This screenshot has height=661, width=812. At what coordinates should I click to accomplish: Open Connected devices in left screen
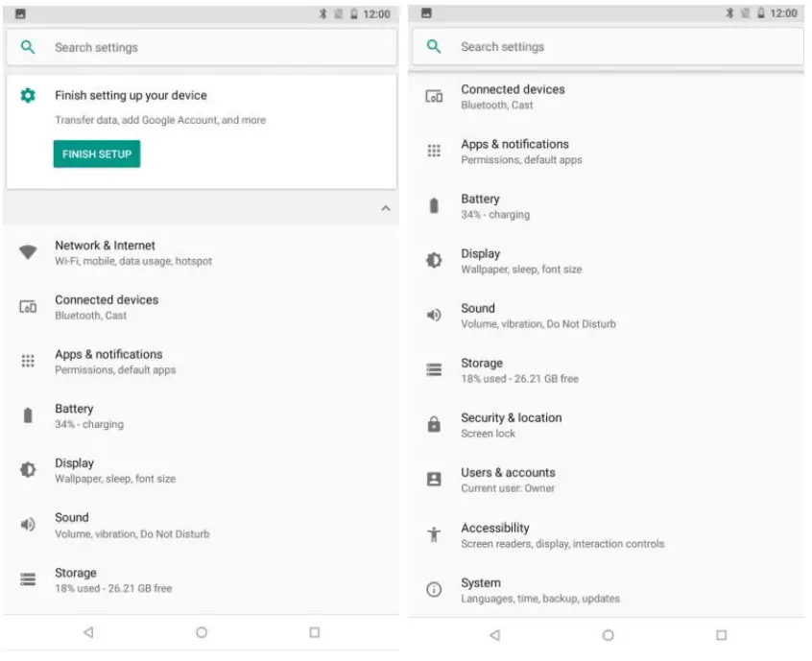(202, 307)
